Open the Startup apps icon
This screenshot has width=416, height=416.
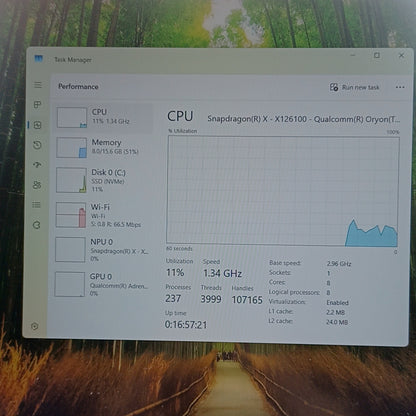click(37, 165)
